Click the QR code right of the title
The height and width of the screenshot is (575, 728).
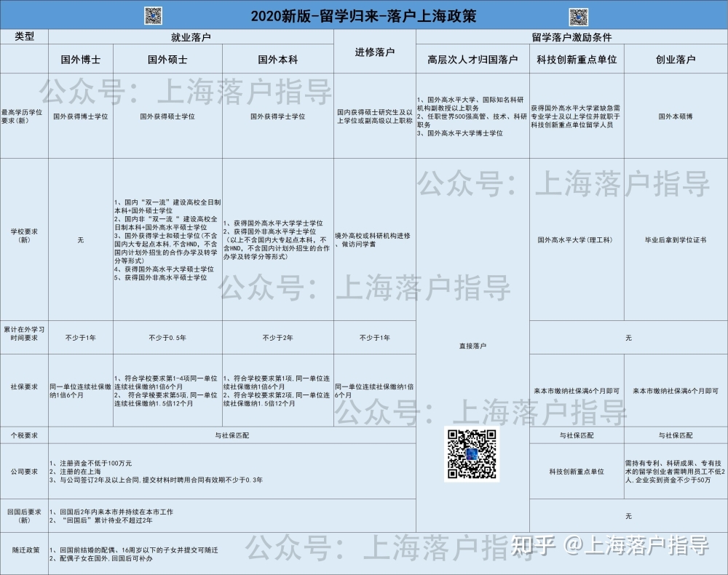tap(579, 17)
